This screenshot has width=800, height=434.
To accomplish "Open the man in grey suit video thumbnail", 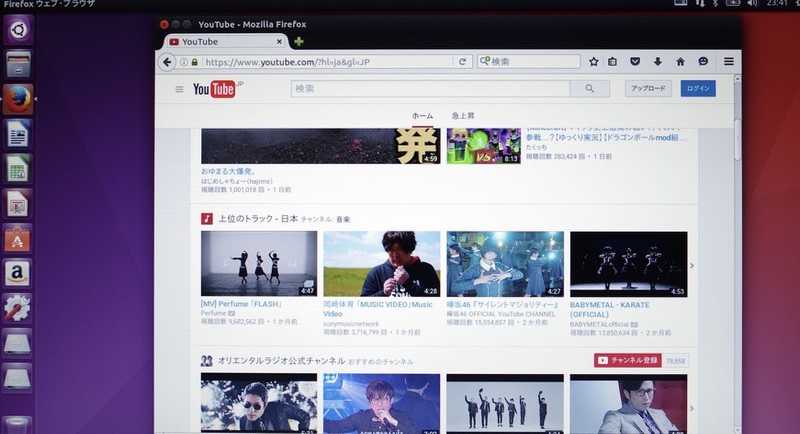I will tap(629, 404).
